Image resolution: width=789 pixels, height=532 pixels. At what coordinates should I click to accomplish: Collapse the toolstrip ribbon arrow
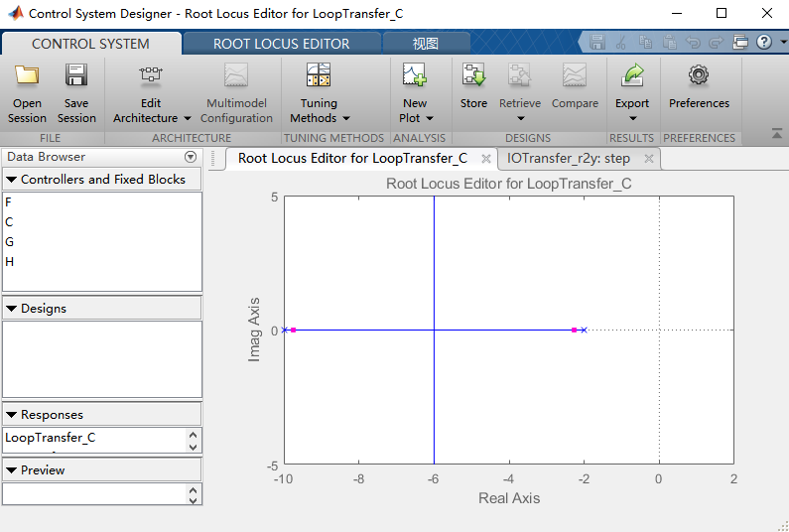(777, 133)
